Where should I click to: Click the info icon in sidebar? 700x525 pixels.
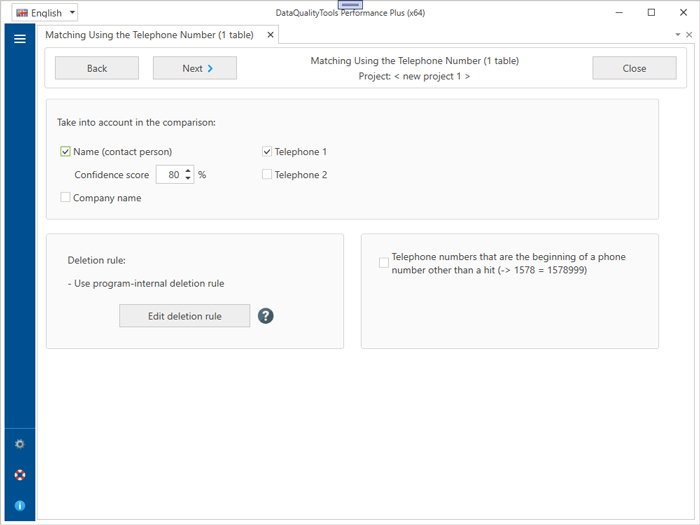pyautogui.click(x=19, y=506)
